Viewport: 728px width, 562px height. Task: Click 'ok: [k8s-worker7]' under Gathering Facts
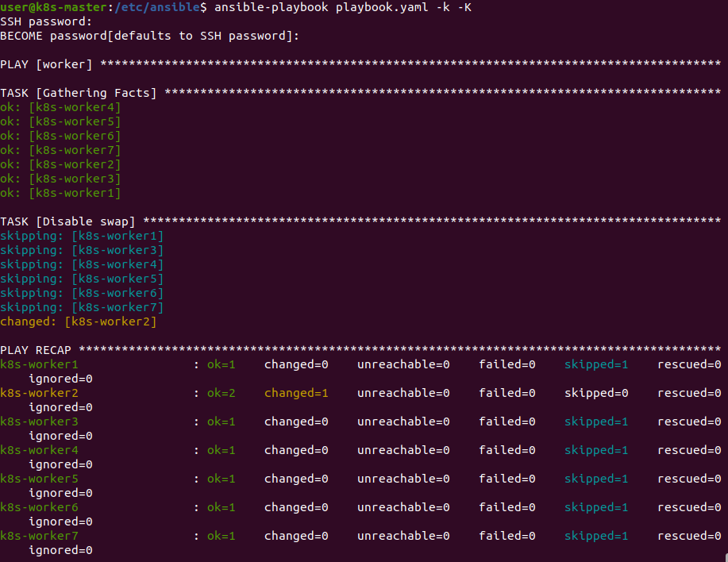pos(60,150)
